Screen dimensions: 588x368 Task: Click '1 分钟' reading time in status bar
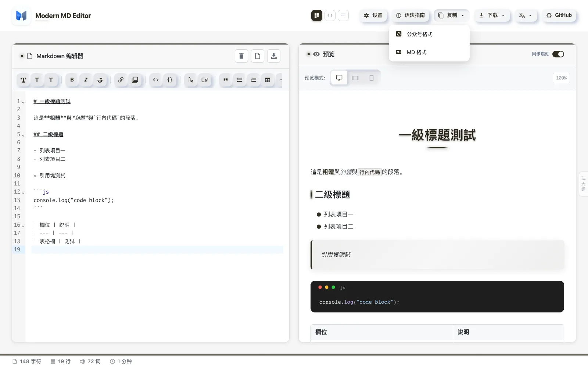point(121,361)
